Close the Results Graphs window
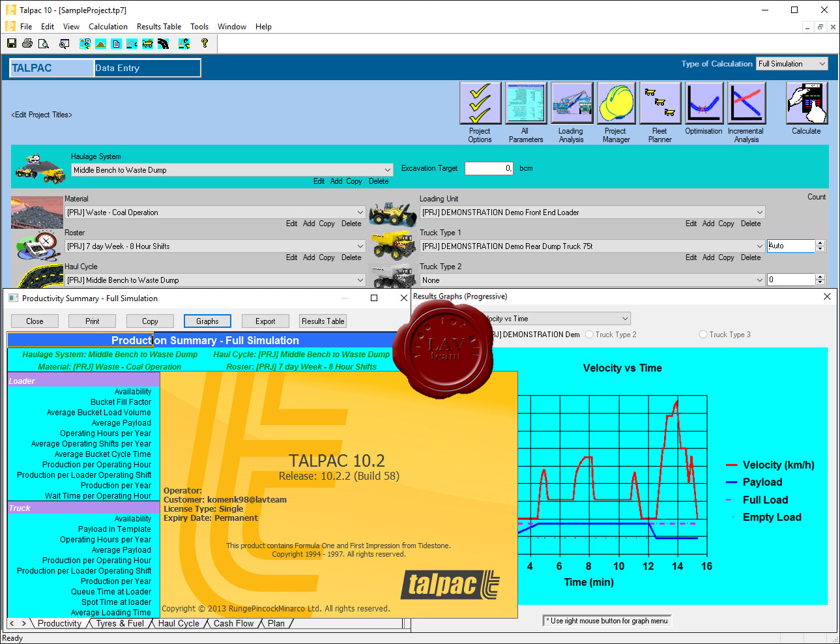The width and height of the screenshot is (840, 644). [x=827, y=297]
